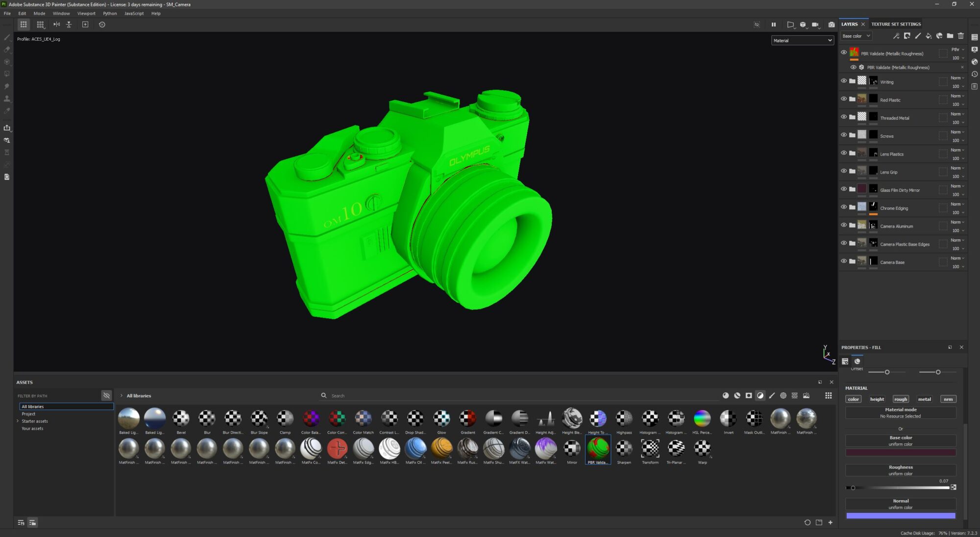
Task: Open the Base color channel dropdown
Action: [x=856, y=35]
